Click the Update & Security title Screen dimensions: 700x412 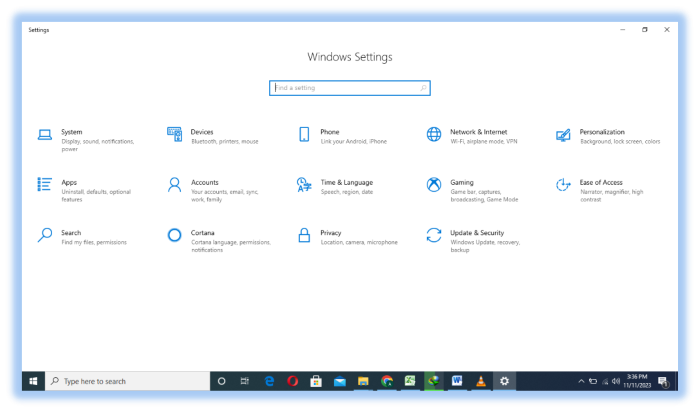pos(477,233)
